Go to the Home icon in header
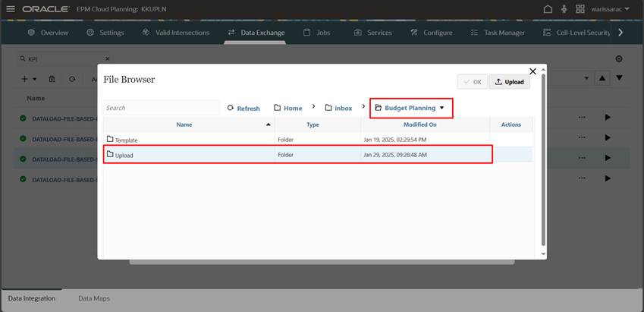Image resolution: width=644 pixels, height=312 pixels. click(548, 9)
